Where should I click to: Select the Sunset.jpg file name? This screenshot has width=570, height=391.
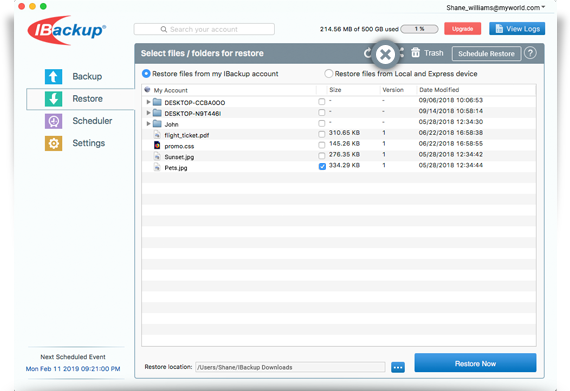pyautogui.click(x=179, y=157)
